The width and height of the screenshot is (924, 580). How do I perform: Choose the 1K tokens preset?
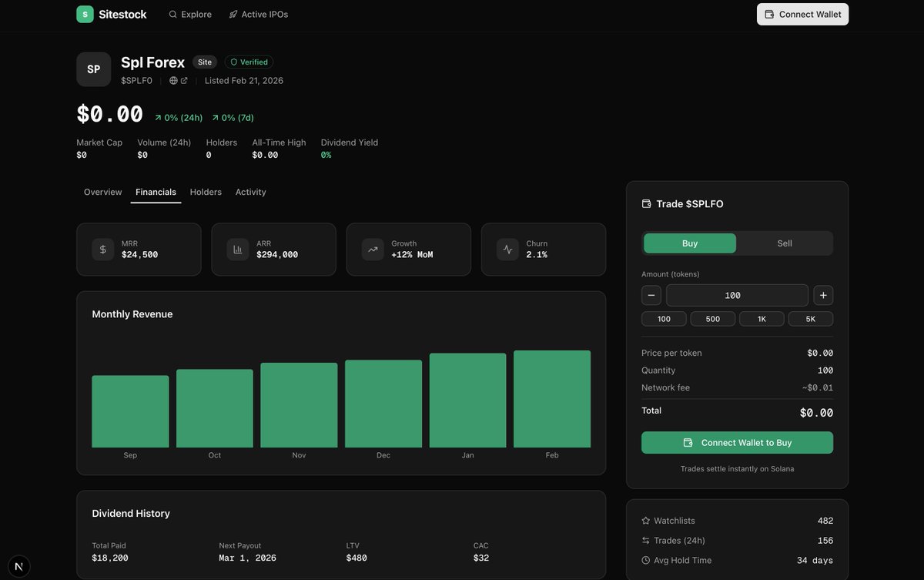(x=762, y=319)
